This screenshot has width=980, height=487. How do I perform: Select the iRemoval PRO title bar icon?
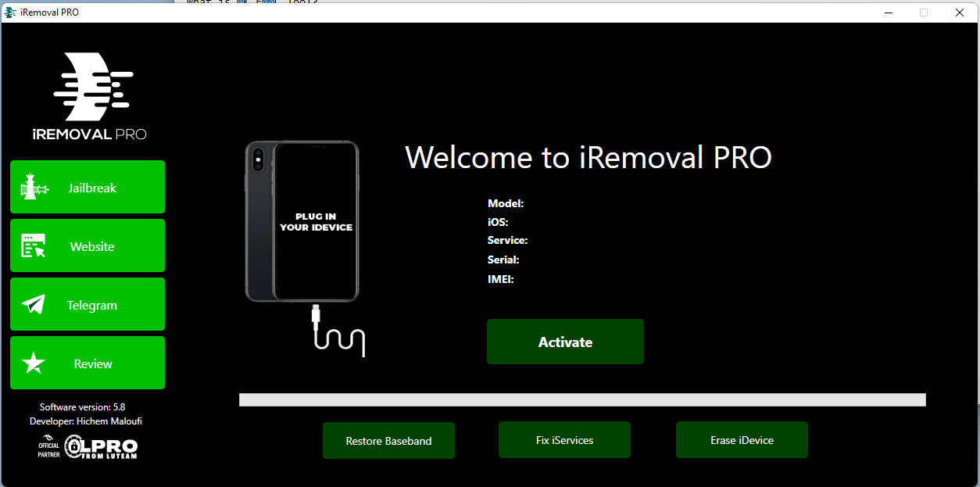(x=9, y=12)
